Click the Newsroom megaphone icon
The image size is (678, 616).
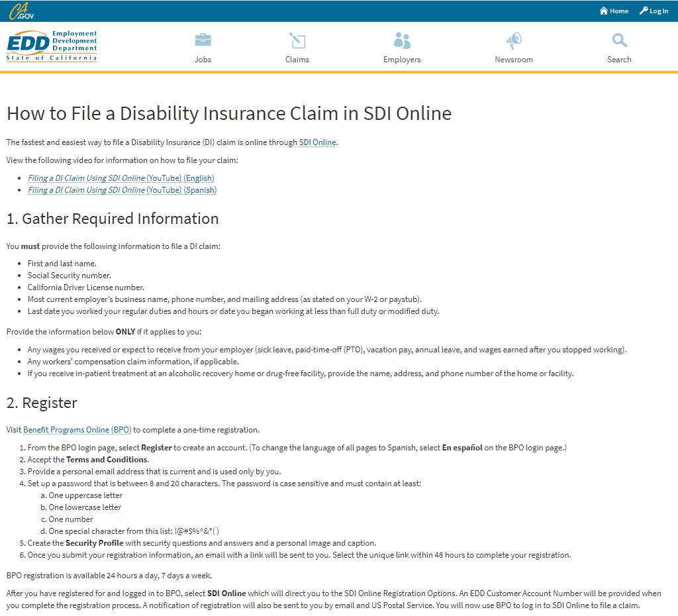514,40
